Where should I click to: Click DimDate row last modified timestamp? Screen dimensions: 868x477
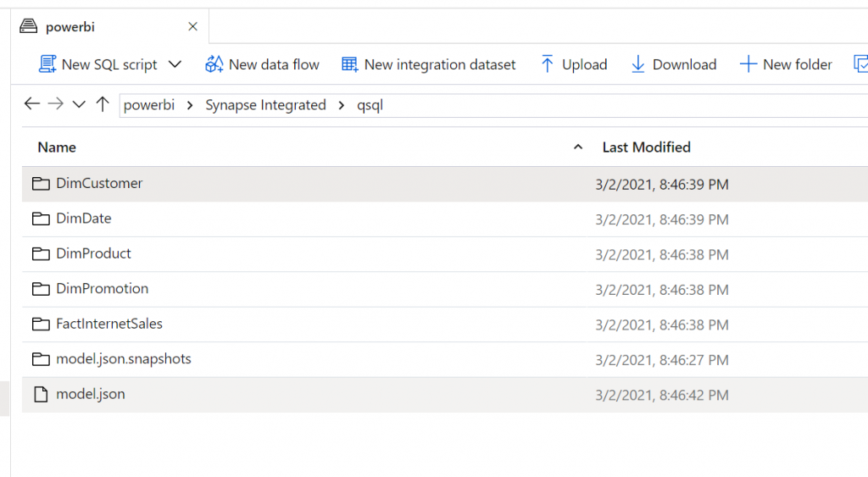pos(662,219)
